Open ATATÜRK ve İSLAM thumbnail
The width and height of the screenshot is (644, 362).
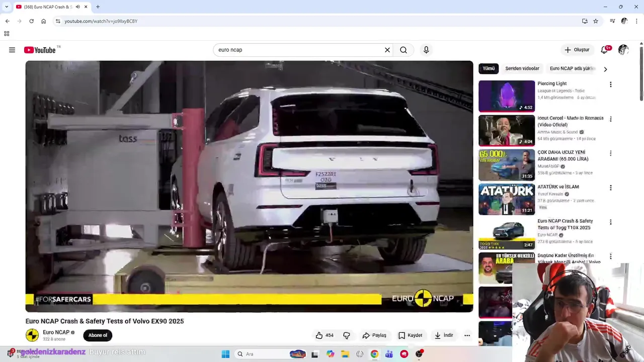point(507,199)
